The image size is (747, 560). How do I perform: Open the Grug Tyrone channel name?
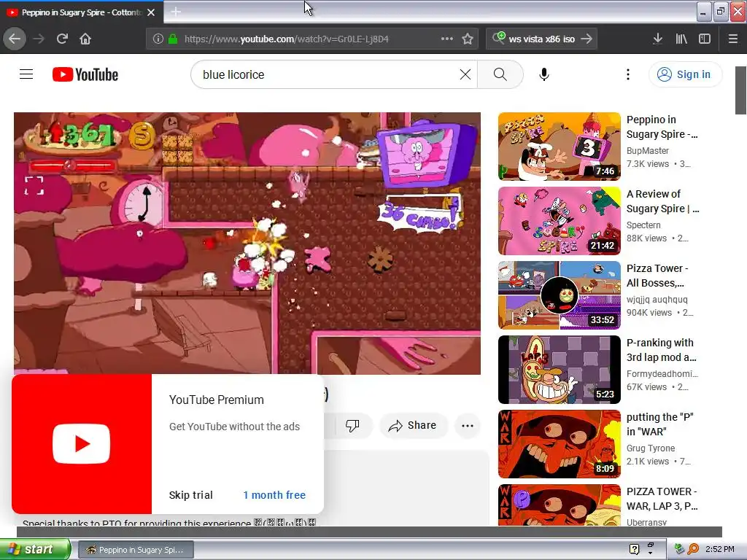[x=651, y=448]
